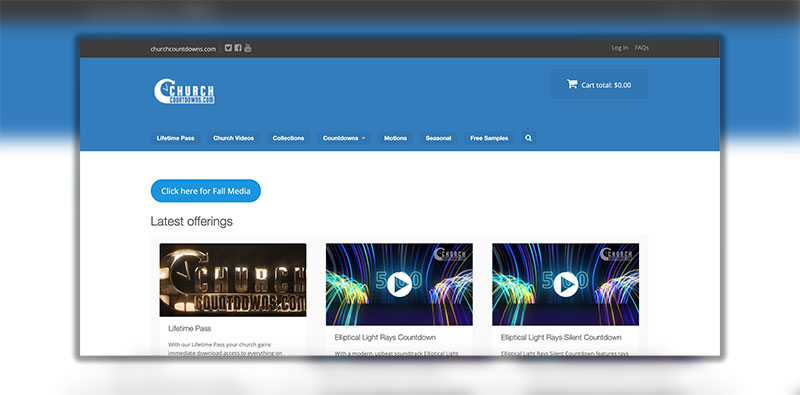Open the Twitter icon in top bar
Viewport: 800px width, 395px height.
click(x=228, y=48)
